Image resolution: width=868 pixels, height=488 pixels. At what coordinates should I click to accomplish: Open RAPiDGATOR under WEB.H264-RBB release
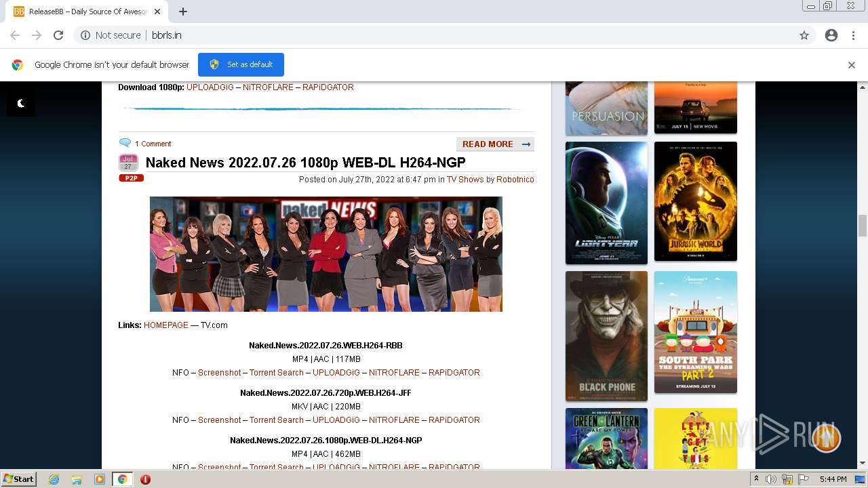(x=454, y=373)
